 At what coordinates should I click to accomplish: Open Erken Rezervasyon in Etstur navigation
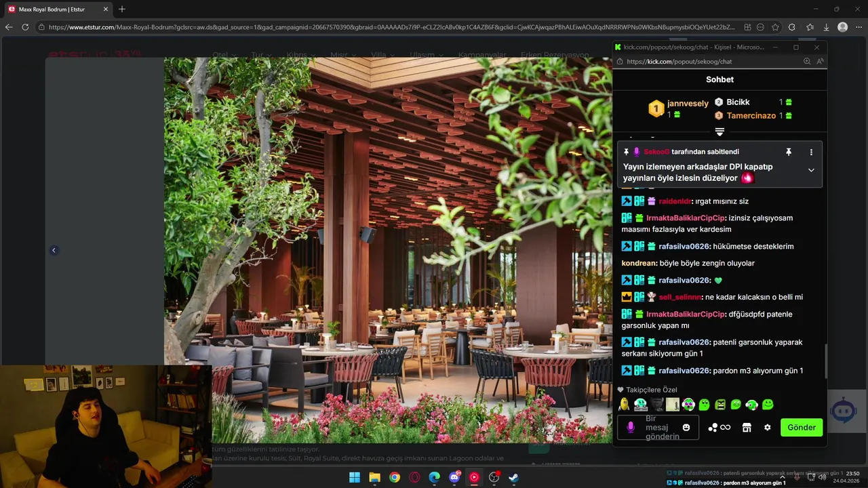point(555,55)
